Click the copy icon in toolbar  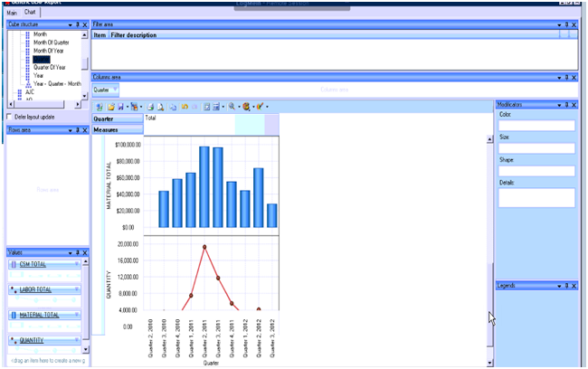[x=173, y=108]
